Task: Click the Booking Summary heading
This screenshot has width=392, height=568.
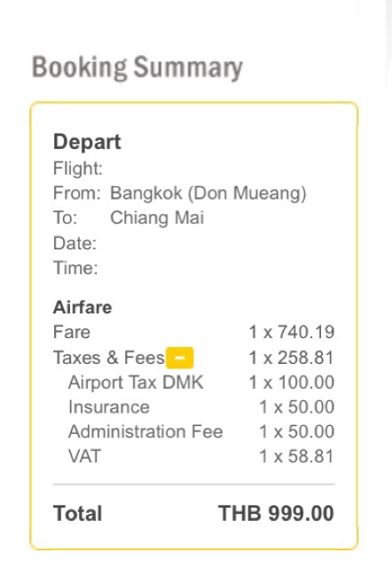Action: click(137, 67)
